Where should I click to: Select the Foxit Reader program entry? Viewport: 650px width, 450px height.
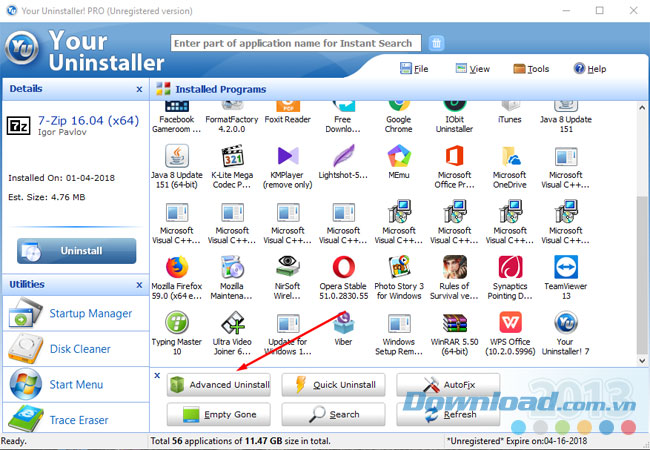288,113
